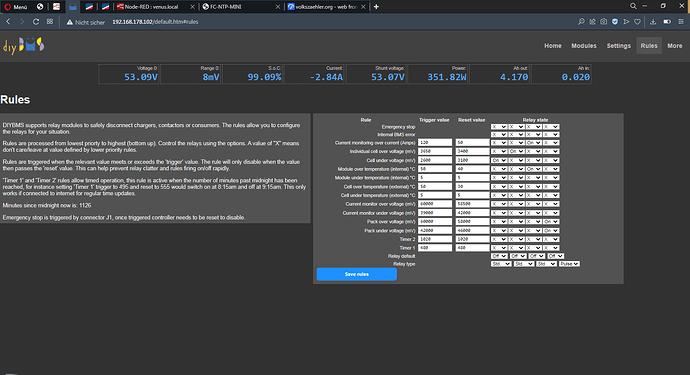Open the Easy Setup sidebar icon
The image size is (690, 375).
(681, 22)
